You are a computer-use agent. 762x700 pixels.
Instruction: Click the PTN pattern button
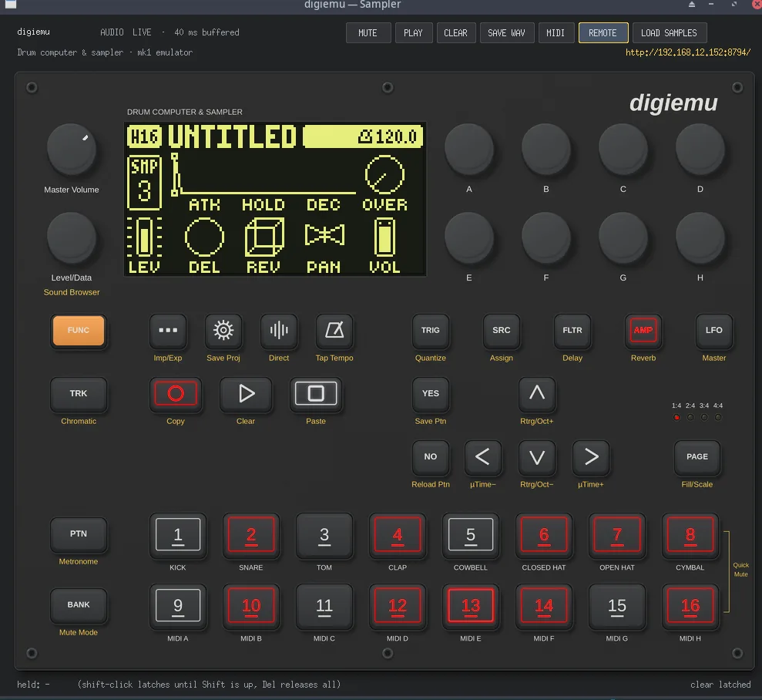click(x=79, y=533)
